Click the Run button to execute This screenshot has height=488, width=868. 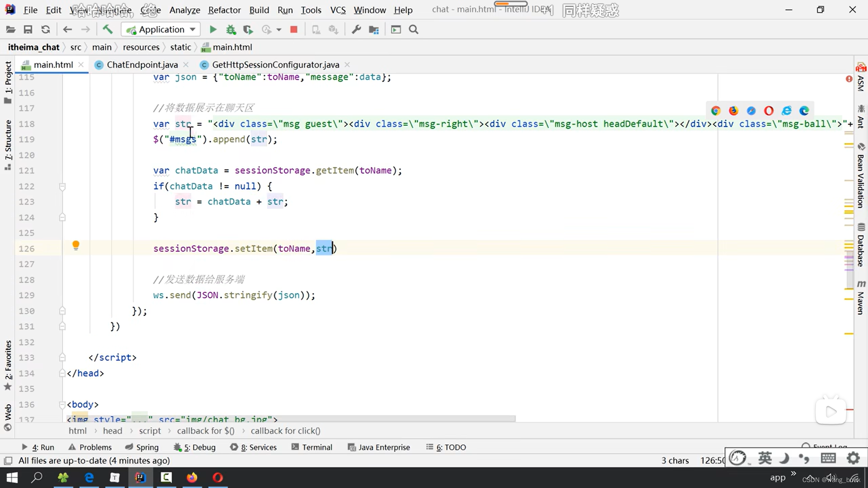click(x=213, y=29)
